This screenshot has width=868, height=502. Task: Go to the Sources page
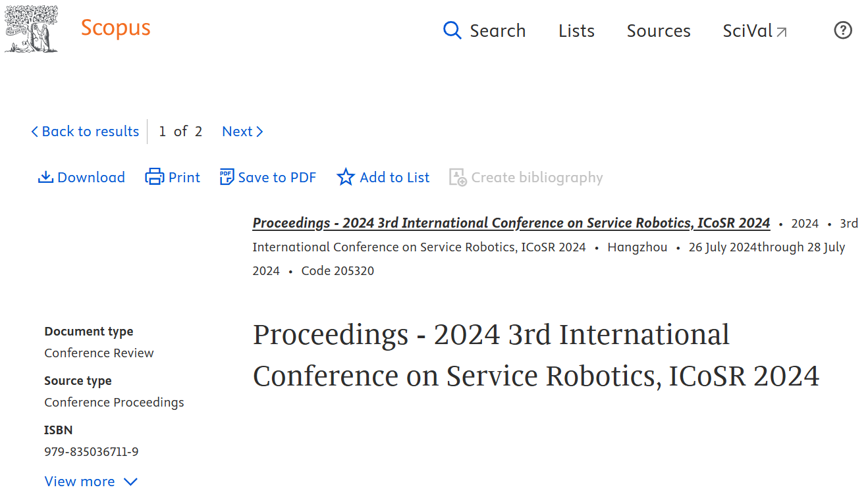[658, 31]
